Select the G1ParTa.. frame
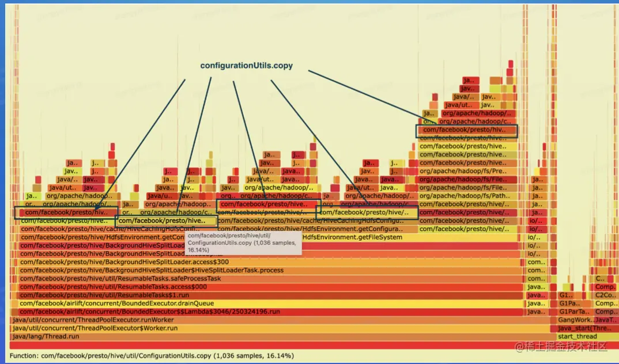This screenshot has height=364, width=619. (x=575, y=312)
